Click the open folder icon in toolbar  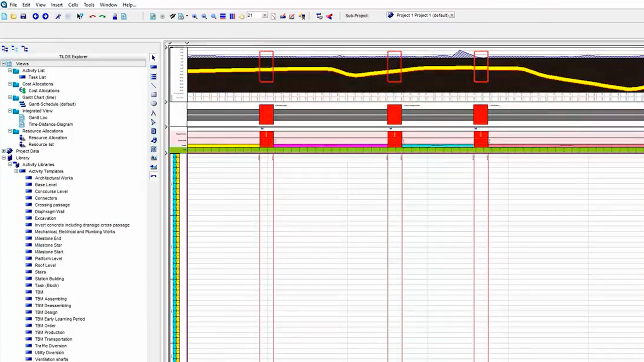(14, 17)
